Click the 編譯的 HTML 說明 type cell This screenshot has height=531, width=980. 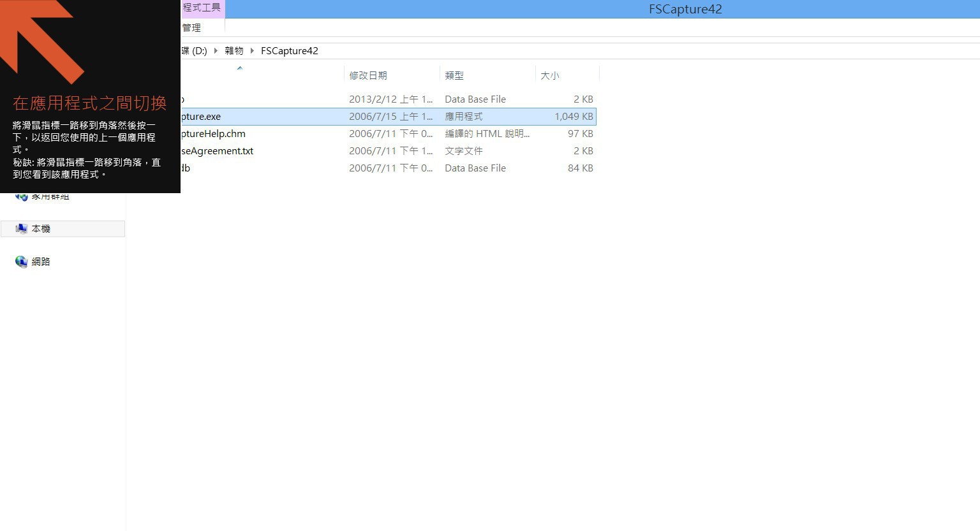pyautogui.click(x=487, y=134)
